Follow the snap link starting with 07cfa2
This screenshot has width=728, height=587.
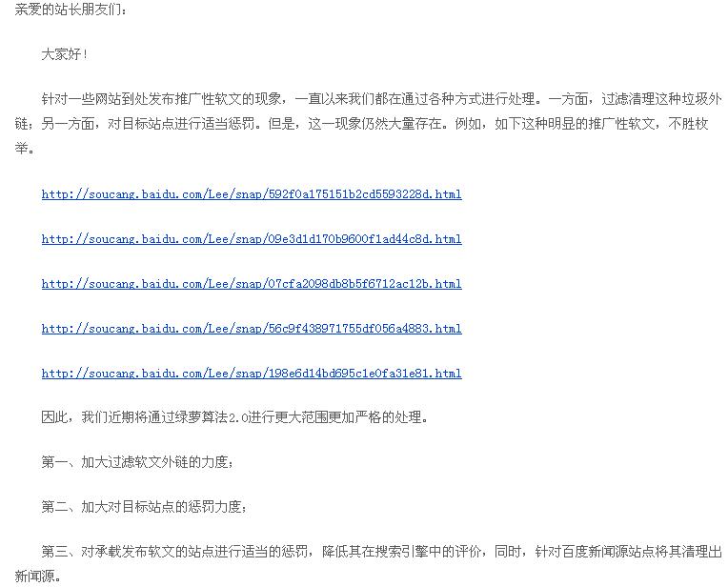[x=252, y=284]
